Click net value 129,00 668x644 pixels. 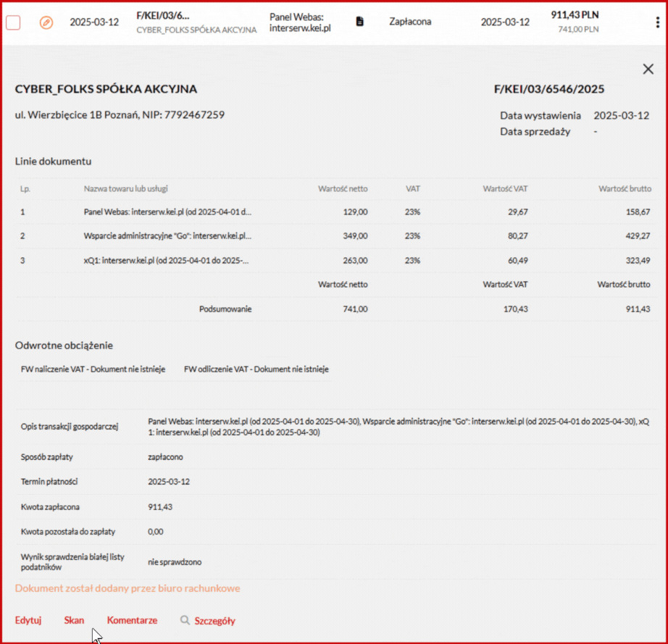tap(355, 212)
